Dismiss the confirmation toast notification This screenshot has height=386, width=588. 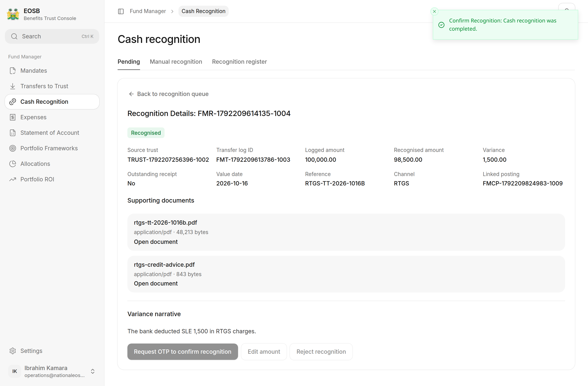tap(434, 11)
